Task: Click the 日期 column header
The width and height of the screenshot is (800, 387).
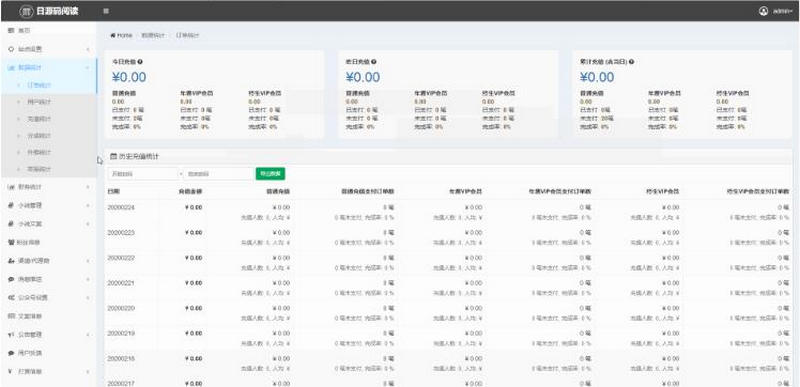Action: 113,192
